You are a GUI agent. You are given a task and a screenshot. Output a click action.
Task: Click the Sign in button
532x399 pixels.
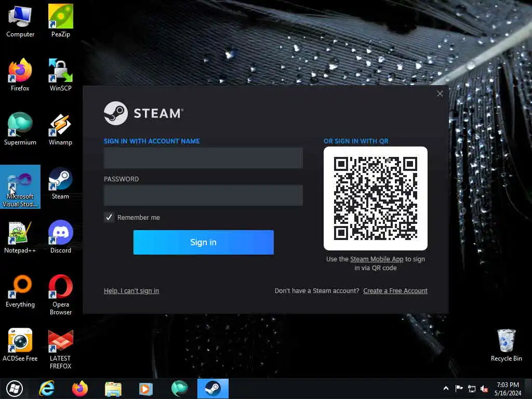(x=204, y=242)
